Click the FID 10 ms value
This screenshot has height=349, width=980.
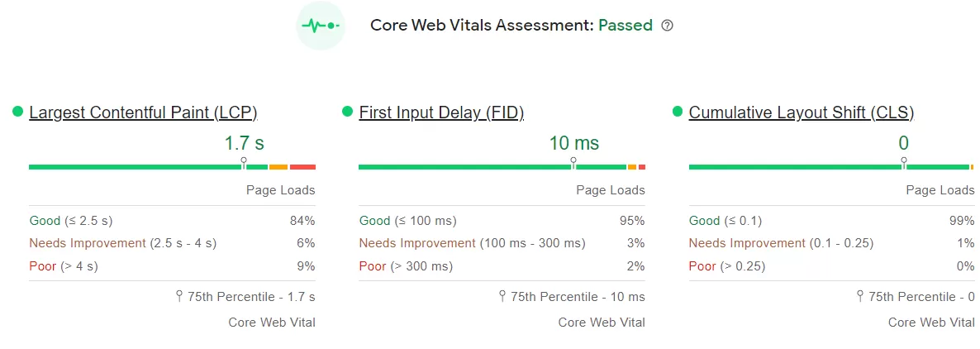click(x=574, y=143)
